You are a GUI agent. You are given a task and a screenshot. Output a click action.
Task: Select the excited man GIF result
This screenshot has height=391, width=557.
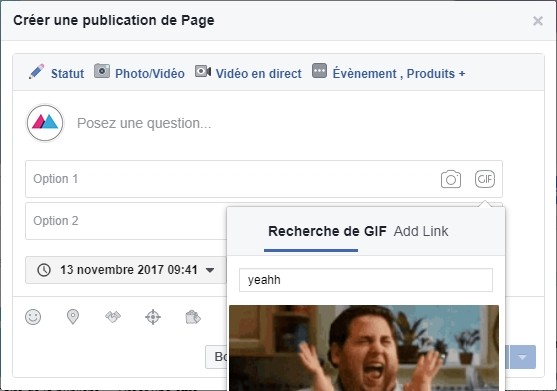click(x=364, y=348)
